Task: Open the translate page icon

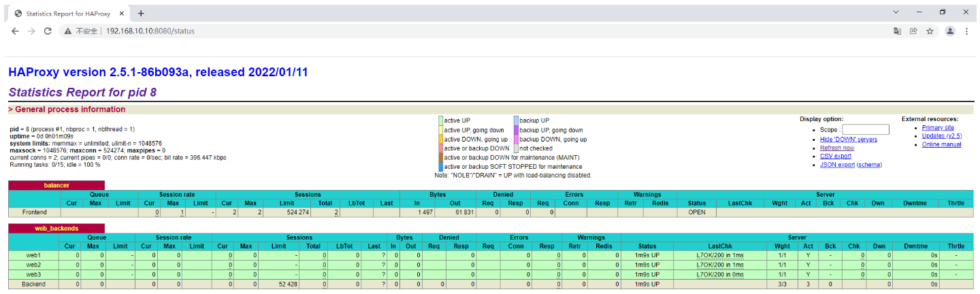Action: [x=897, y=31]
